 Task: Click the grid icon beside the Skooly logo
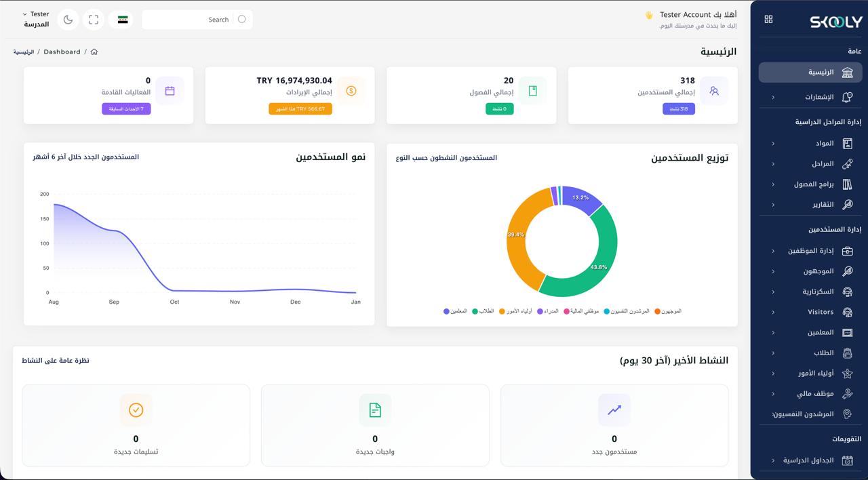[768, 20]
